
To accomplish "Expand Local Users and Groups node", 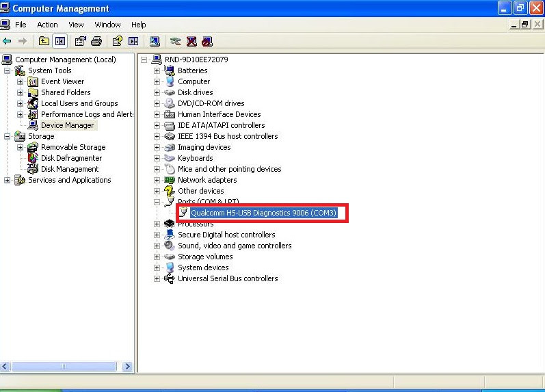I will (x=20, y=104).
